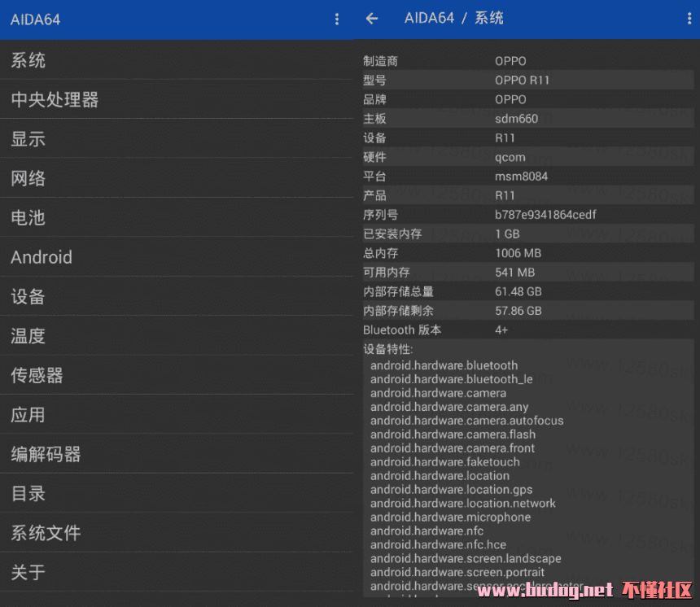The width and height of the screenshot is (700, 607).
Task: Open the 目录 category
Action: (177, 493)
